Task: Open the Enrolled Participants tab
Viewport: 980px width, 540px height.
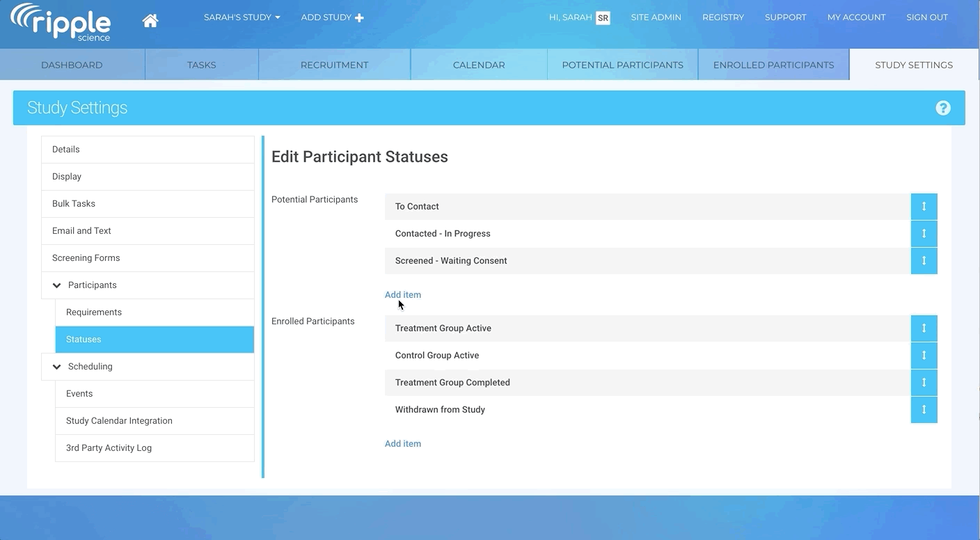Action: pyautogui.click(x=773, y=65)
